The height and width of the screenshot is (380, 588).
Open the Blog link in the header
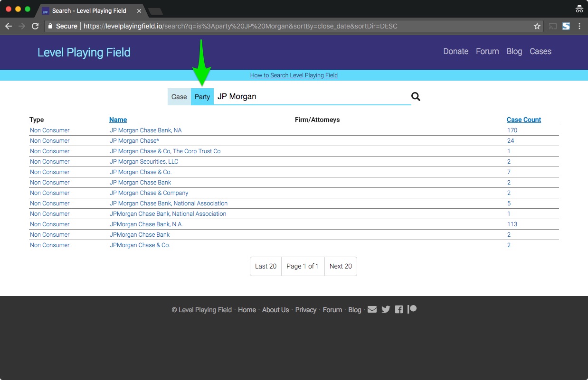tap(514, 51)
